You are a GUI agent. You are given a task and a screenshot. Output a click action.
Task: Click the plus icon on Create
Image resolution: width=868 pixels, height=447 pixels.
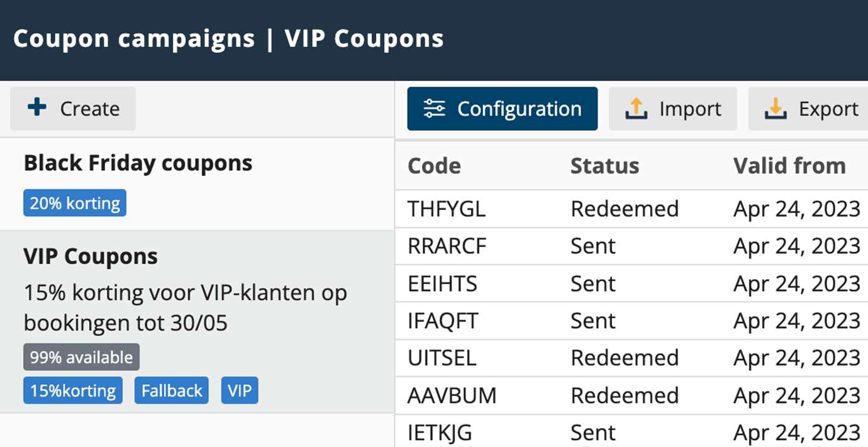point(37,108)
